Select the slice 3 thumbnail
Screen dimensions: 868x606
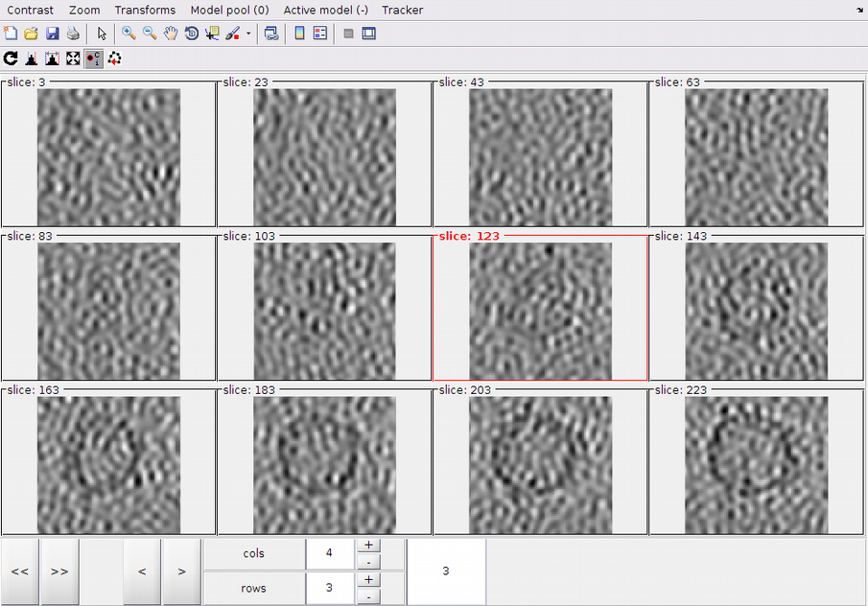click(x=108, y=157)
